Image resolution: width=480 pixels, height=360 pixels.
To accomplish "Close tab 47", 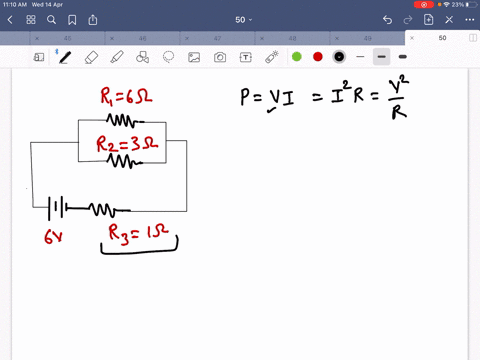I will click(x=187, y=38).
